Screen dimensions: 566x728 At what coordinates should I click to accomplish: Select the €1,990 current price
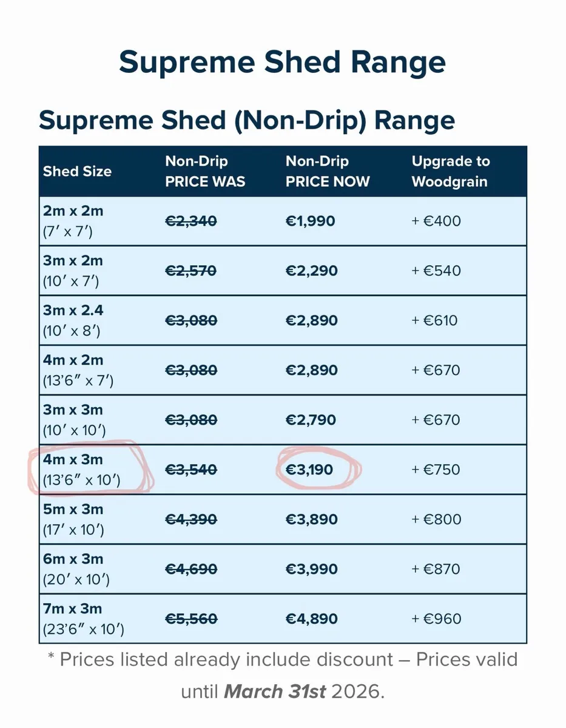pyautogui.click(x=310, y=221)
